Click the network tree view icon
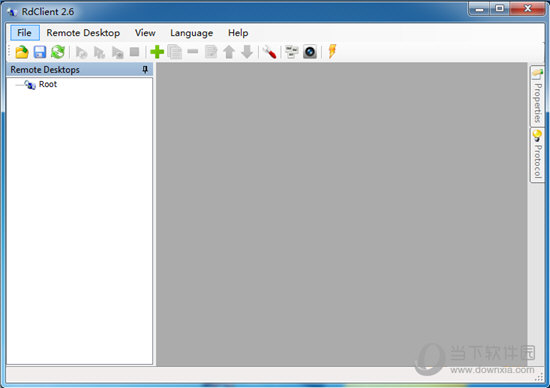Viewport: 550px width, 388px height. (x=291, y=52)
